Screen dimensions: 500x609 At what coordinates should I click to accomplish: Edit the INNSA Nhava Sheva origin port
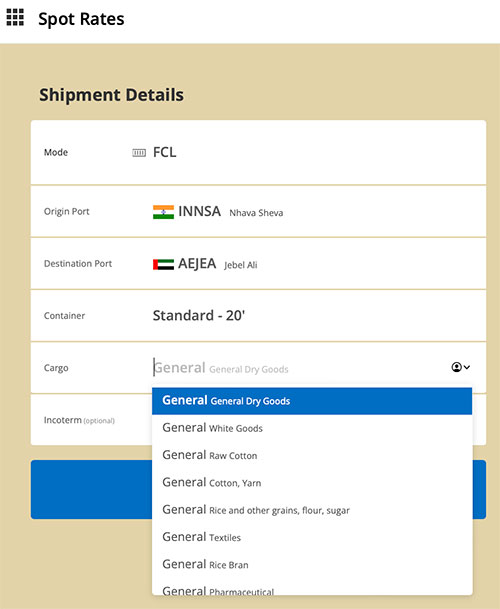click(x=258, y=212)
